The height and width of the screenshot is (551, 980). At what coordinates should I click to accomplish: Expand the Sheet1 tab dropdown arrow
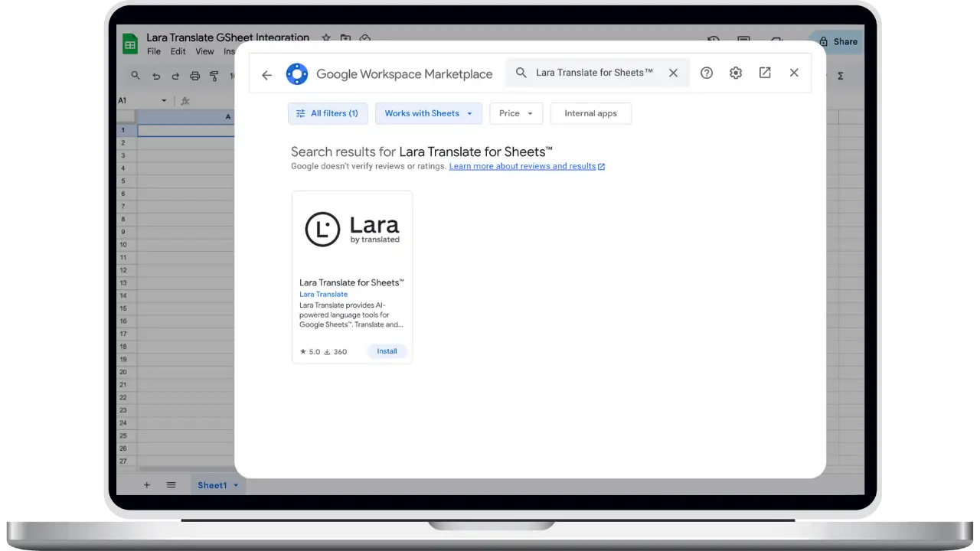coord(235,484)
